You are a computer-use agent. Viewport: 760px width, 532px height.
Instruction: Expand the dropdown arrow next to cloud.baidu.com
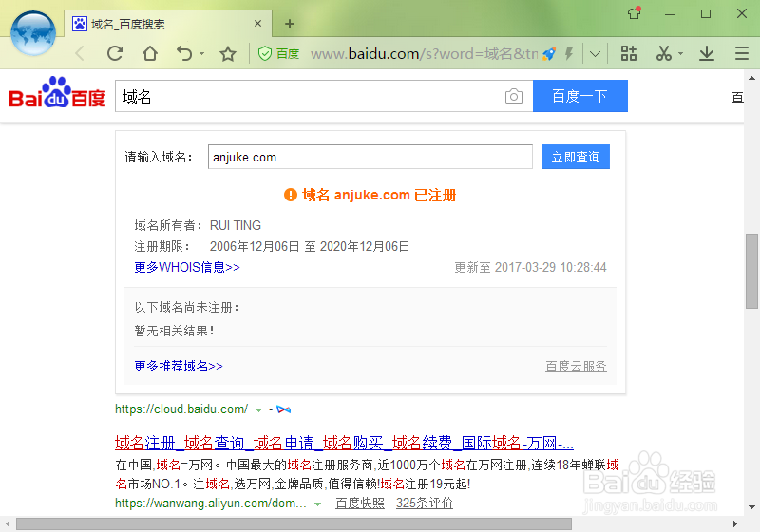click(x=258, y=409)
